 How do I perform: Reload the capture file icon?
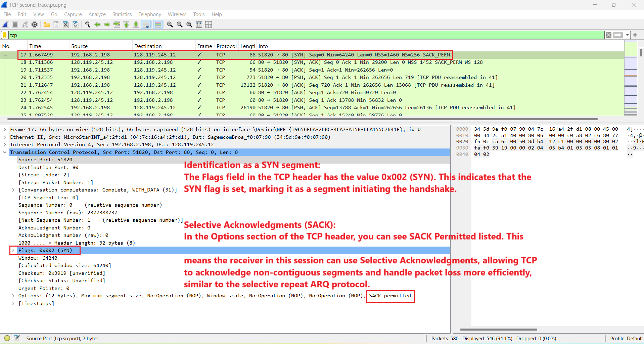click(x=76, y=25)
